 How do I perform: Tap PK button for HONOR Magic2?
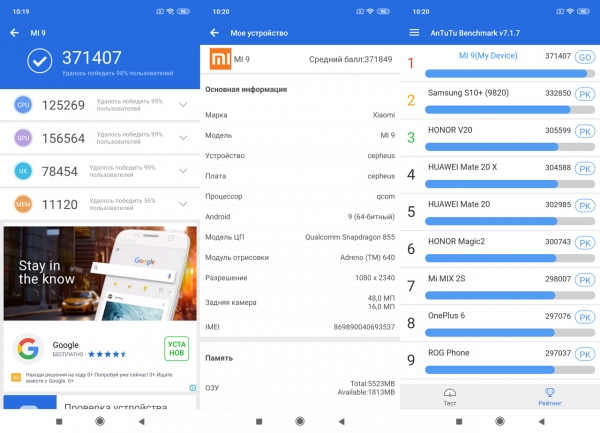coord(585,243)
